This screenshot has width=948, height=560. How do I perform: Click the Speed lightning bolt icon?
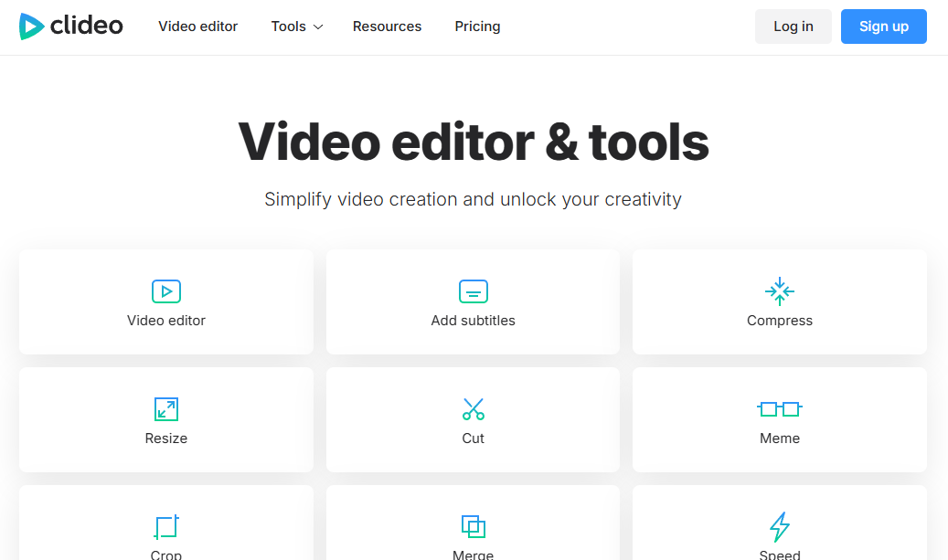click(x=779, y=526)
